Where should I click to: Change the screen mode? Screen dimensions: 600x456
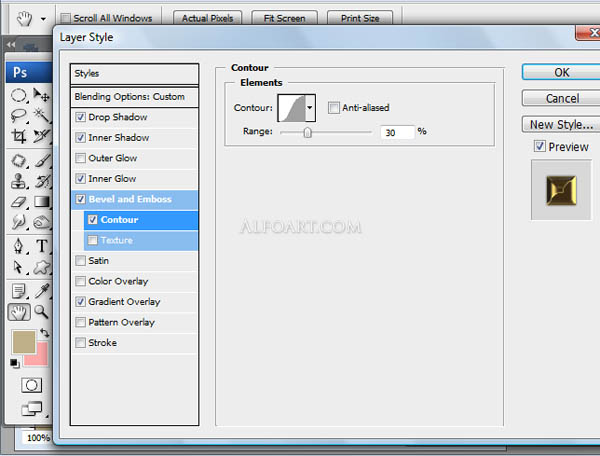click(32, 409)
